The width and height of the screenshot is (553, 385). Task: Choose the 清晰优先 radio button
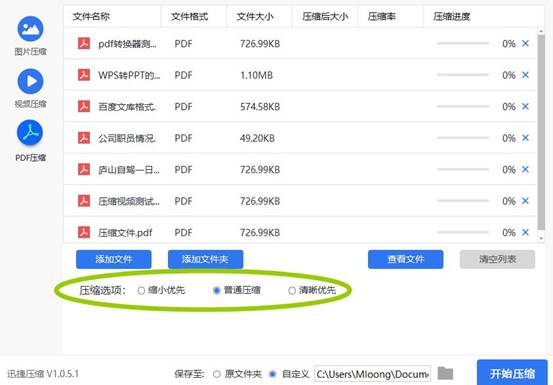(292, 291)
